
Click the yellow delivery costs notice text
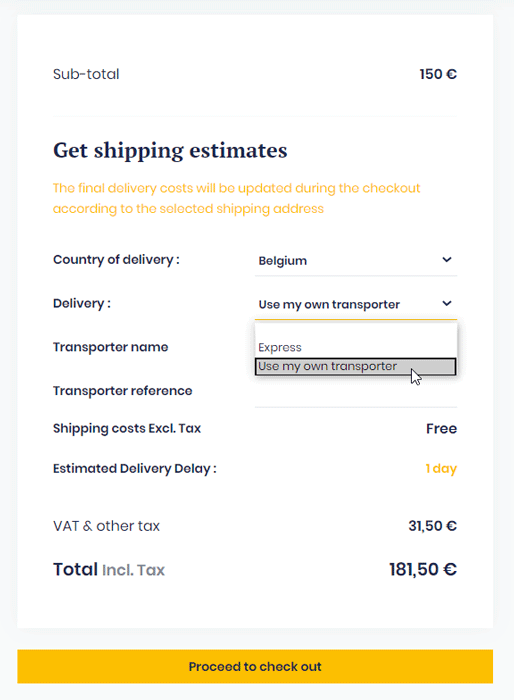tap(237, 198)
